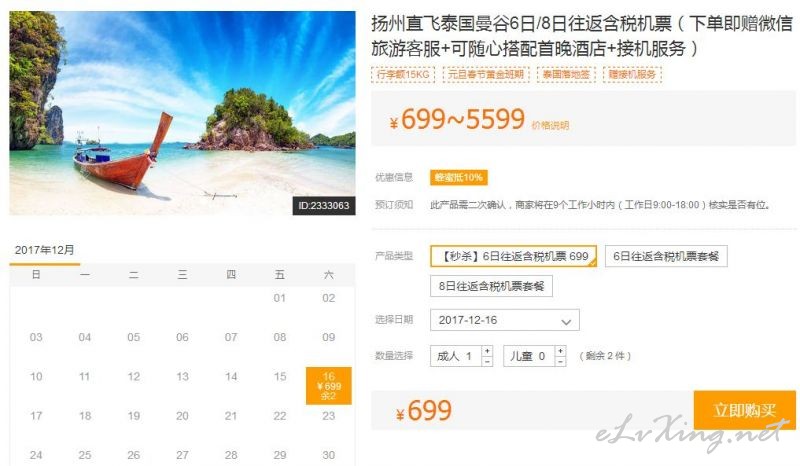Click the 行李额15KG tag
Image resolution: width=800 pixels, height=466 pixels.
click(403, 75)
